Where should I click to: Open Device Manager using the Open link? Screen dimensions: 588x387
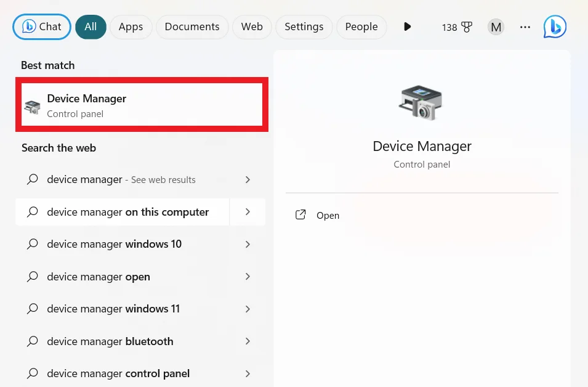coord(328,215)
